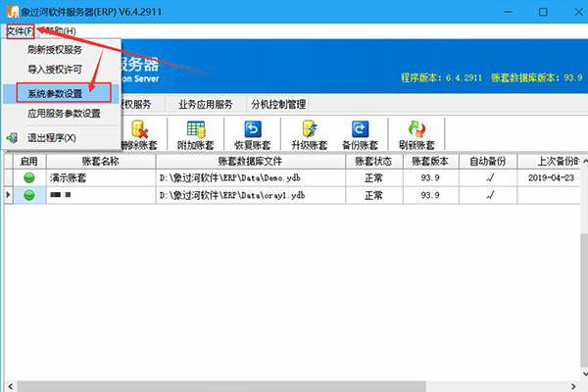This screenshot has width=588, height=392.
Task: Click the 正常 status cell of 演示账套
Action: pos(373,177)
